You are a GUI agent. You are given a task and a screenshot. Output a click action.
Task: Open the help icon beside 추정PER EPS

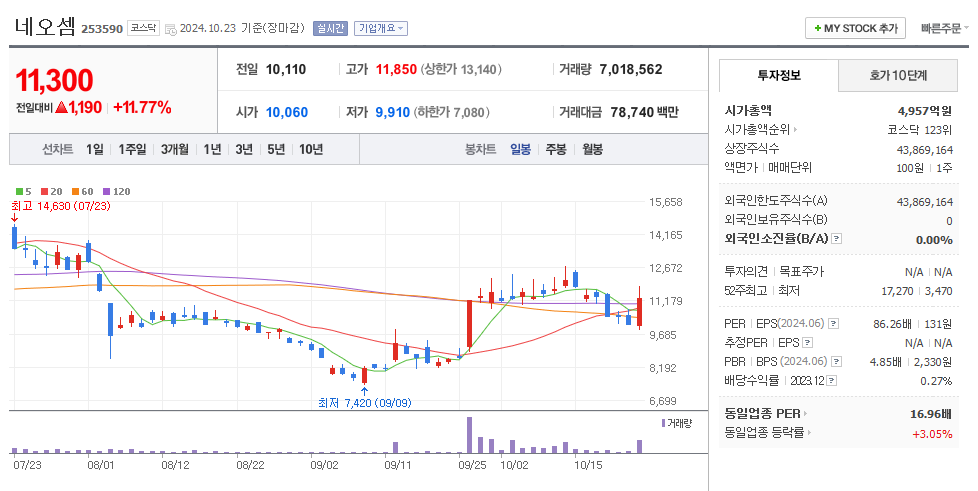tap(808, 343)
